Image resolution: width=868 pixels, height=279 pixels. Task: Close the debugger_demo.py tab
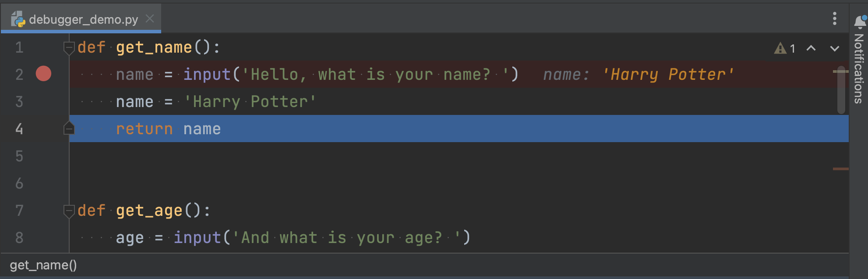coord(150,19)
